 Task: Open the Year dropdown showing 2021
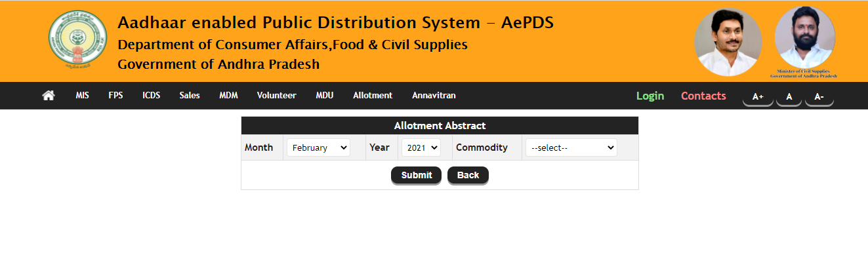click(x=421, y=147)
